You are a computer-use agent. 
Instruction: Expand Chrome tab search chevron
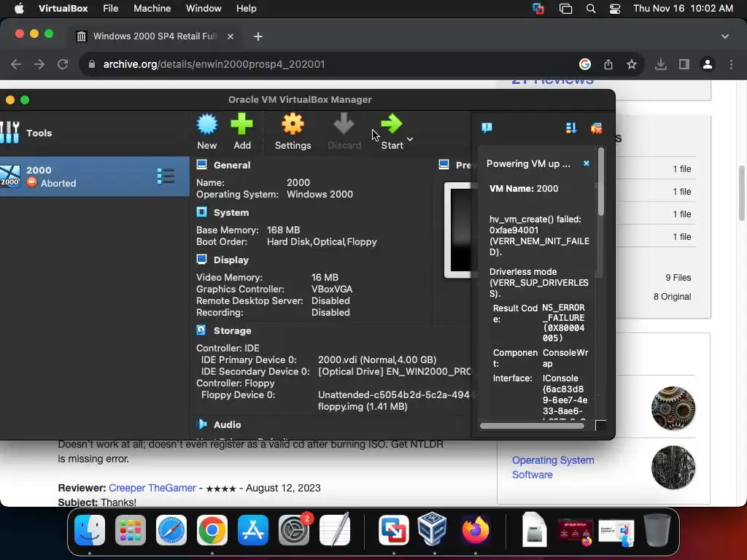tap(724, 36)
